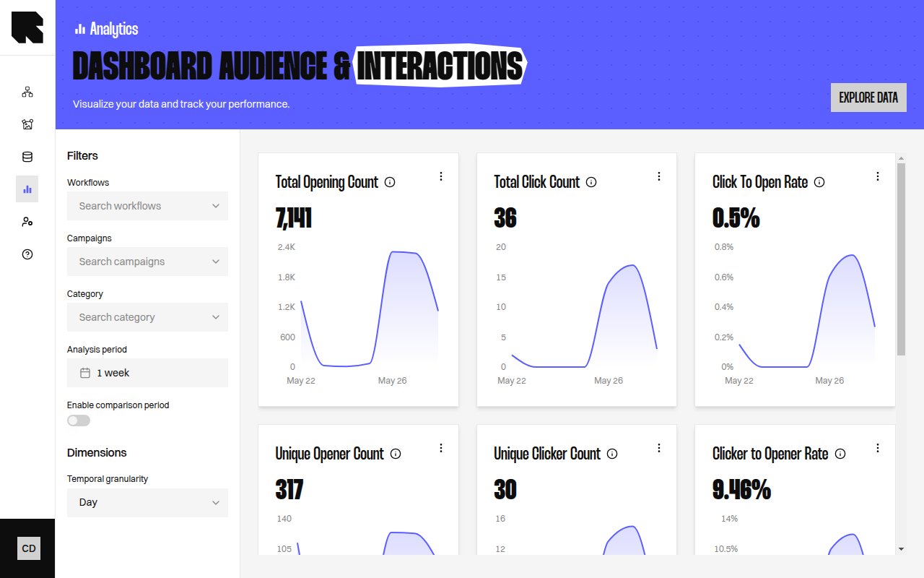This screenshot has height=578, width=924.
Task: Show info for Click To Open Rate
Action: pos(819,182)
